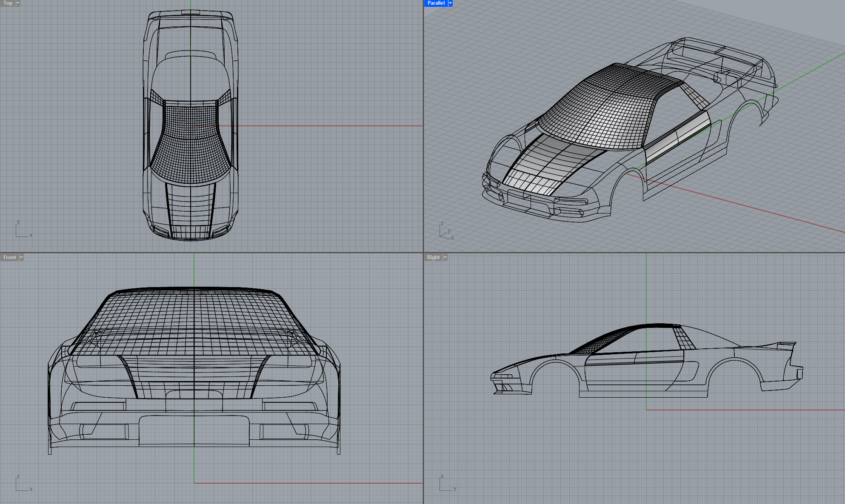Click the axis icon in Right viewport
This screenshot has height=504, width=845.
[447, 484]
